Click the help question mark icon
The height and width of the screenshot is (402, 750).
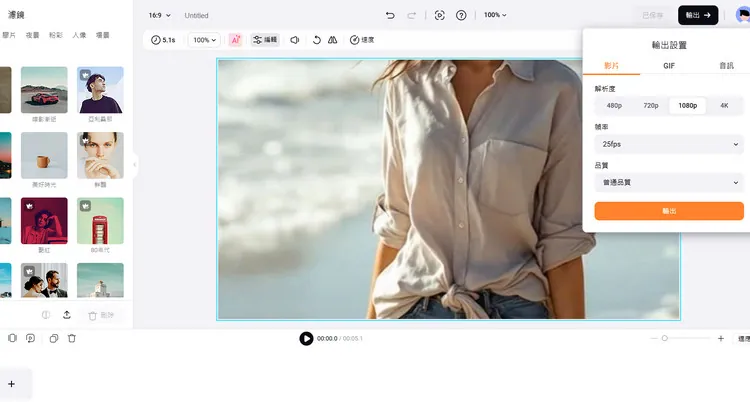[x=461, y=15]
